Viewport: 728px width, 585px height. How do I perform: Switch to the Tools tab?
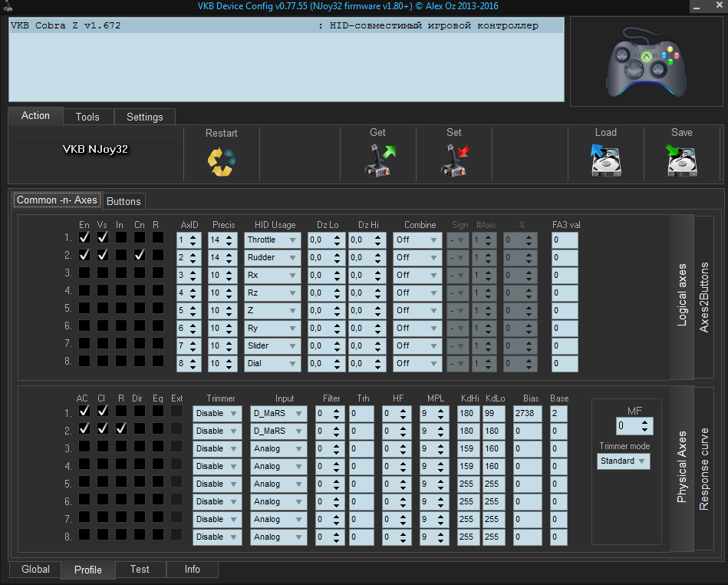[87, 117]
